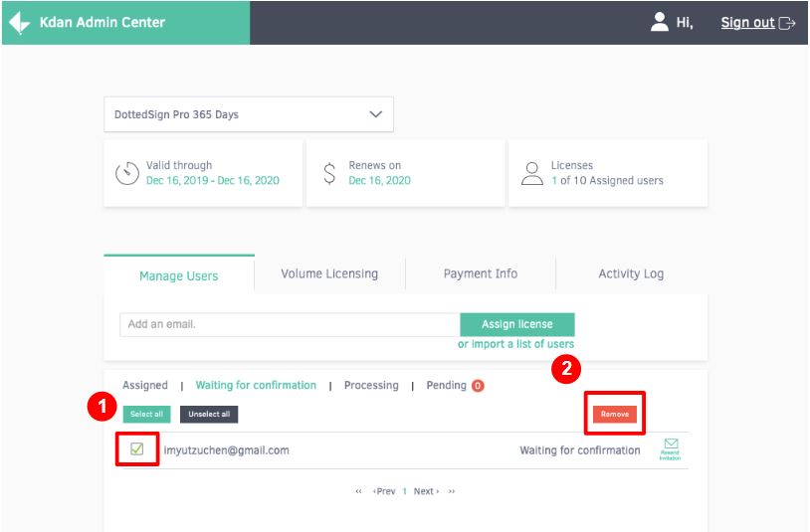810x532 pixels.
Task: Click the clock icon beside Valid through
Action: click(x=127, y=173)
